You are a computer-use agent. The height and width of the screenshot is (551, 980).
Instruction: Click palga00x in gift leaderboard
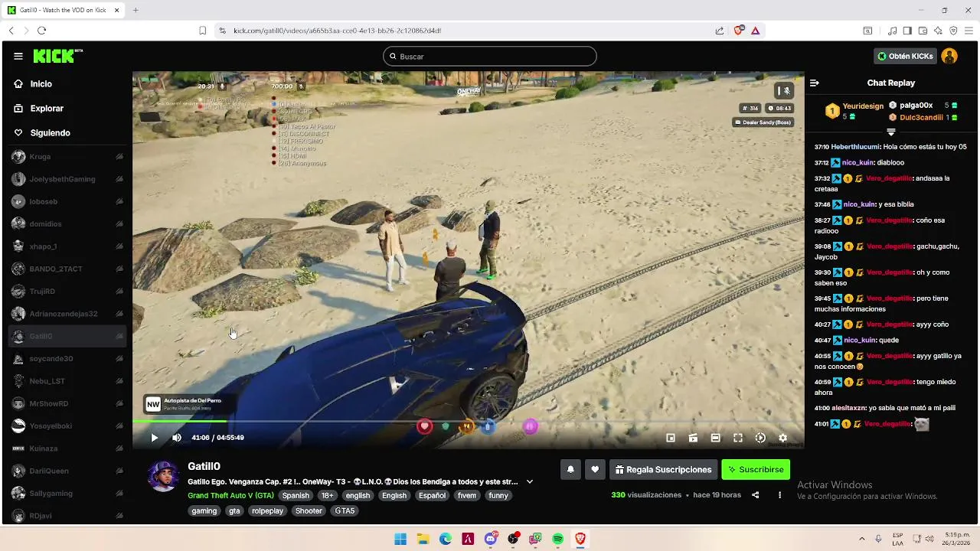(916, 106)
